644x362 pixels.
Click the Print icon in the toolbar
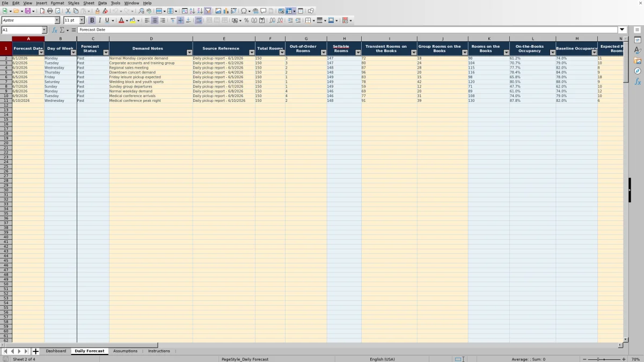coord(50,11)
